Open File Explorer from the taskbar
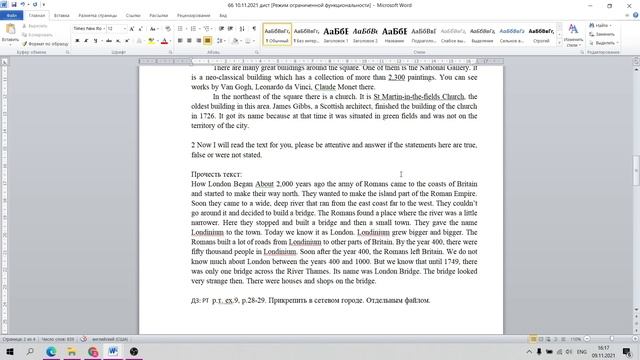 click(x=72, y=351)
